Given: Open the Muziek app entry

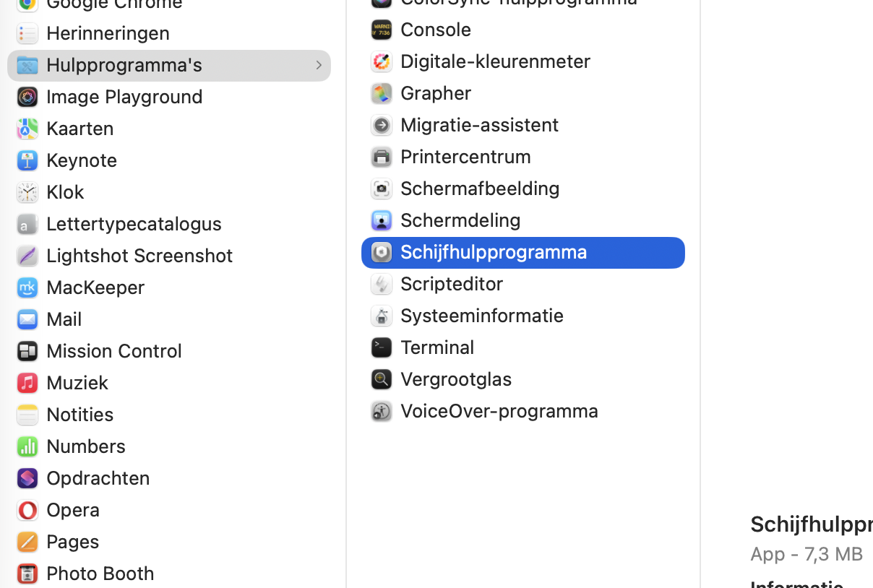Looking at the screenshot, I should [77, 382].
